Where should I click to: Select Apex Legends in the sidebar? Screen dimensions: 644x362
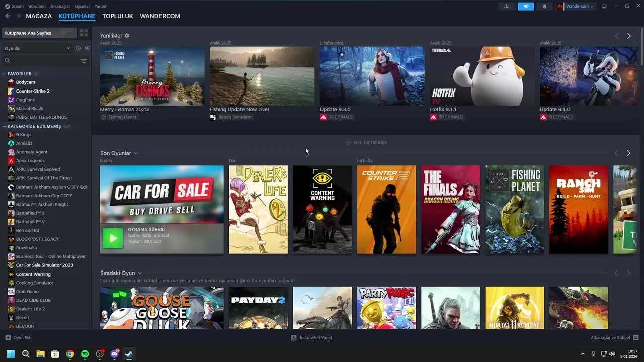coord(30,161)
